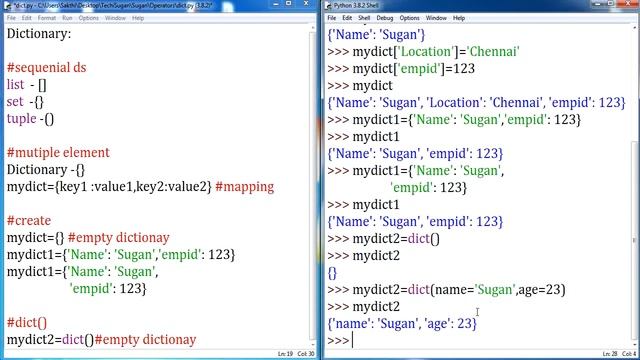Image resolution: width=640 pixels, height=360 pixels.
Task: Click the editor line containing key1 :value1,key2:value2
Action: [x=140, y=187]
